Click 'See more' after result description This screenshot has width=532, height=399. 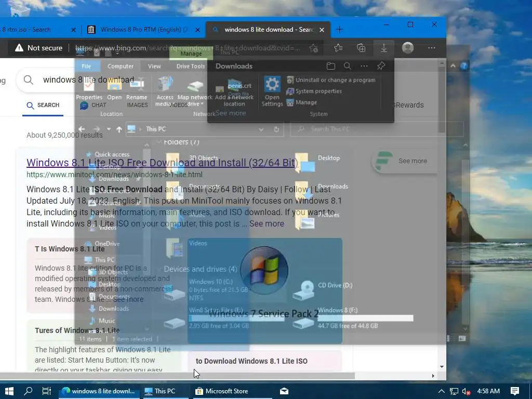(x=267, y=223)
